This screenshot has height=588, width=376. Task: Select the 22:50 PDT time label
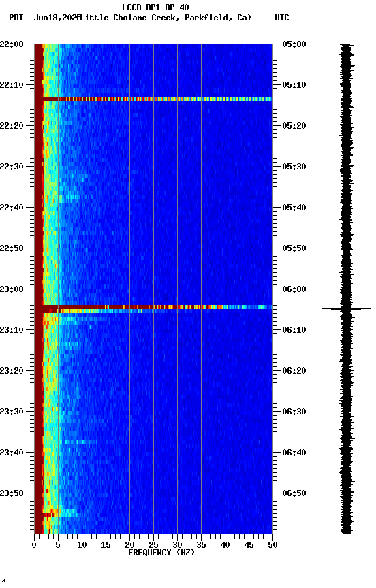(x=12, y=248)
